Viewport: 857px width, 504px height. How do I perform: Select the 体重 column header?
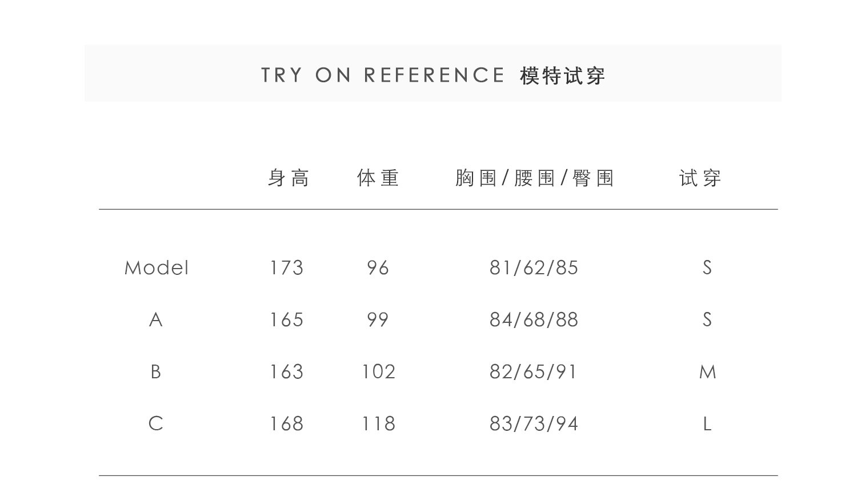[378, 178]
